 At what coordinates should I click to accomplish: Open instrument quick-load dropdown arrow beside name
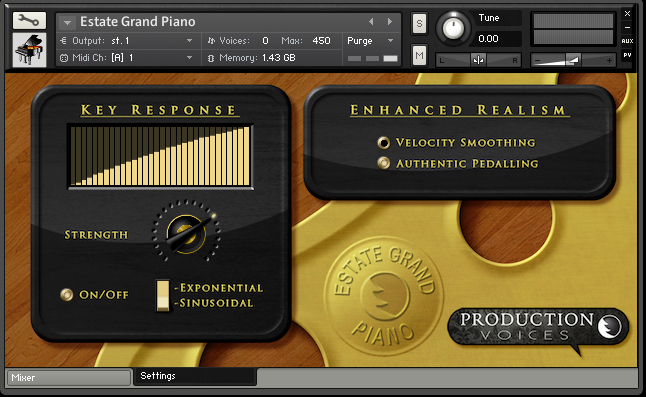(67, 22)
